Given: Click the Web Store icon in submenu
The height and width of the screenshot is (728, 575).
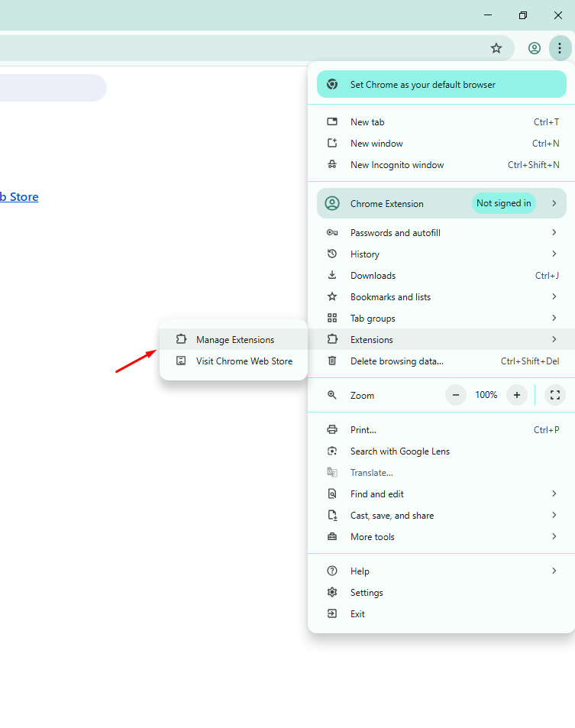Looking at the screenshot, I should [181, 361].
